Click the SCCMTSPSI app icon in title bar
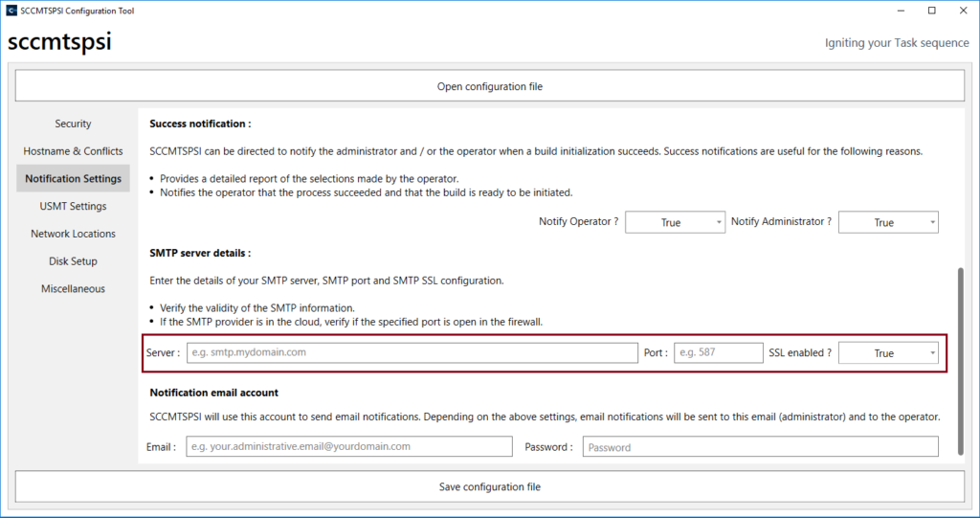Image resolution: width=980 pixels, height=518 pixels. (x=11, y=11)
